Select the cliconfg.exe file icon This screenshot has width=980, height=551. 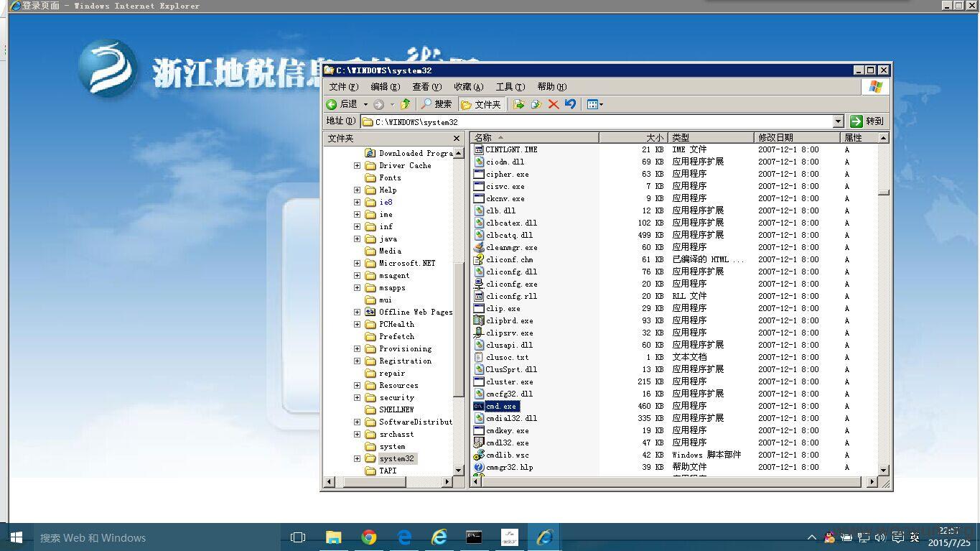[x=479, y=284]
